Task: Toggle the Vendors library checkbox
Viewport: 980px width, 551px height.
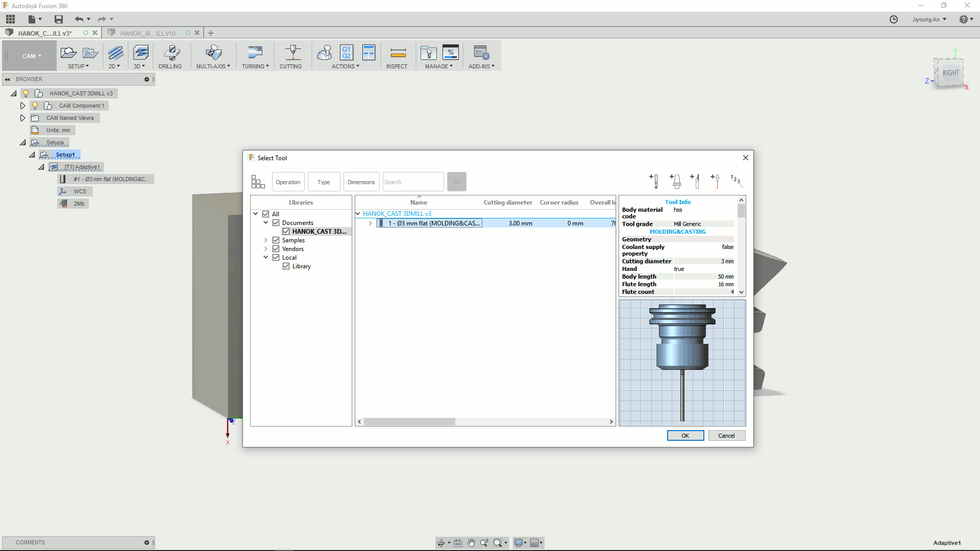Action: tap(276, 249)
